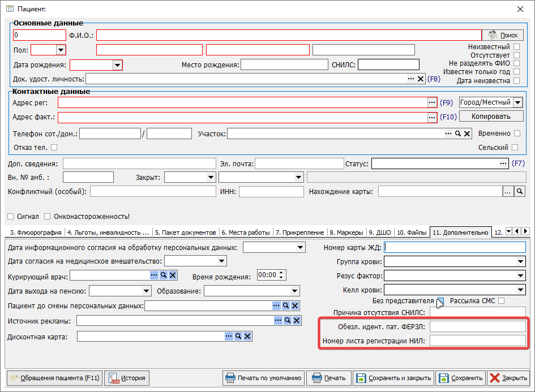
Task: Click the search magnifier in Участок field
Action: (457, 133)
